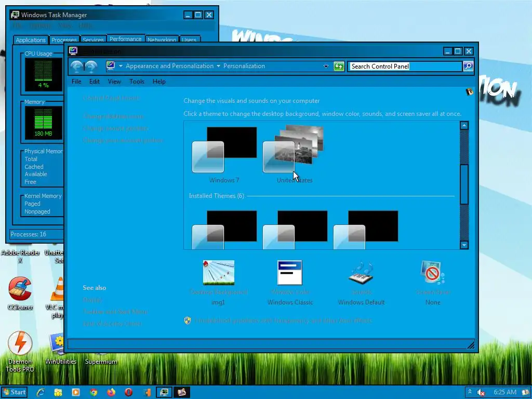
Task: Launch Firefox from the taskbar
Action: pyautogui.click(x=111, y=392)
